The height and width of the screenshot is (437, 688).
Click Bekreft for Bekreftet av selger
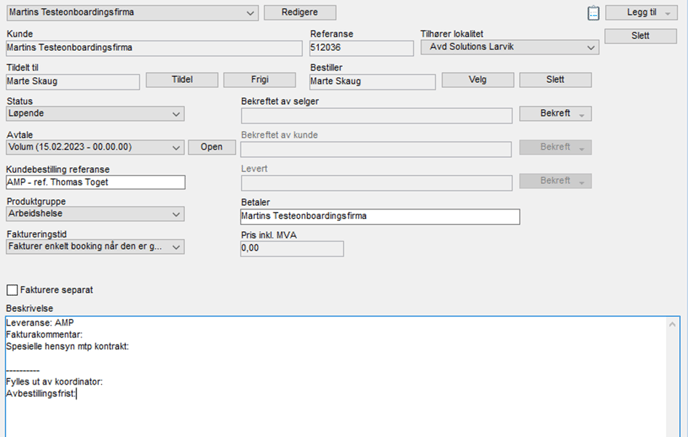tap(555, 114)
